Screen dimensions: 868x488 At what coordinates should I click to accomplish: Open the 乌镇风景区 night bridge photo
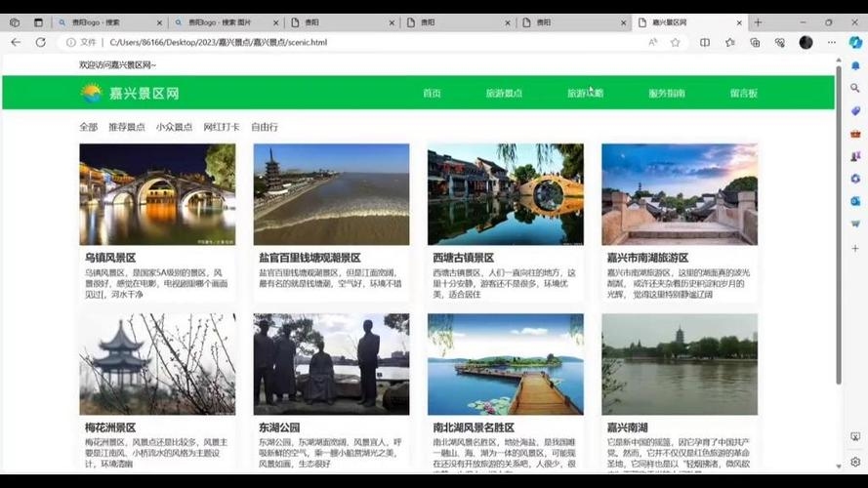tap(157, 194)
